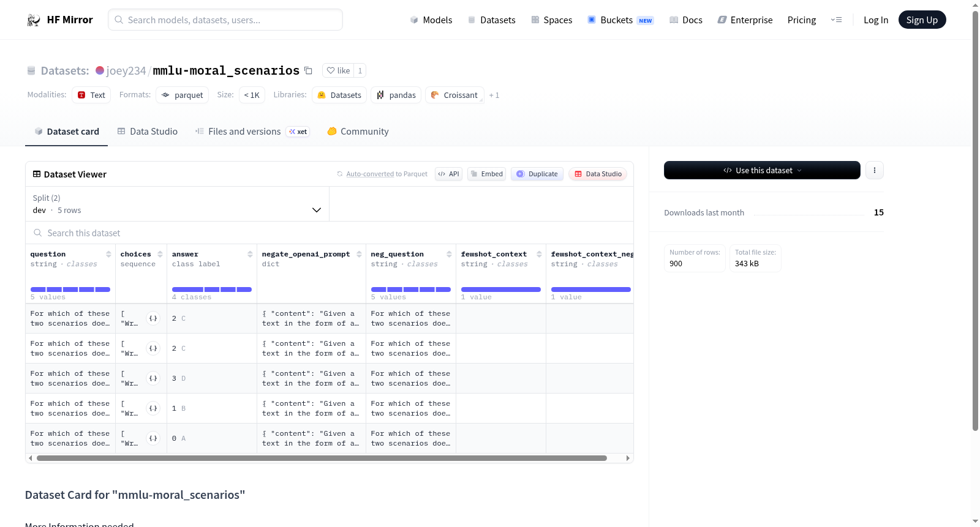
Task: Expand the choices JSON of the answer B row
Action: click(153, 408)
